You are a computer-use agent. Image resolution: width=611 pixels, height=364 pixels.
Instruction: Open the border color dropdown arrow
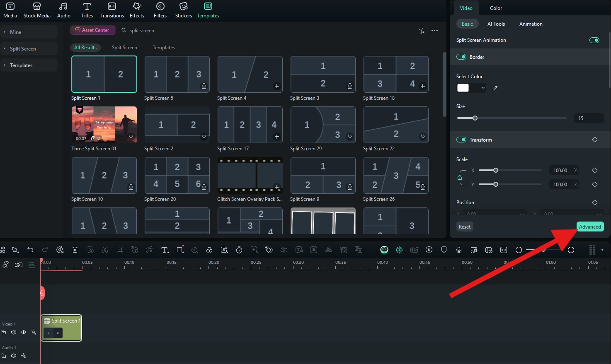(x=483, y=88)
